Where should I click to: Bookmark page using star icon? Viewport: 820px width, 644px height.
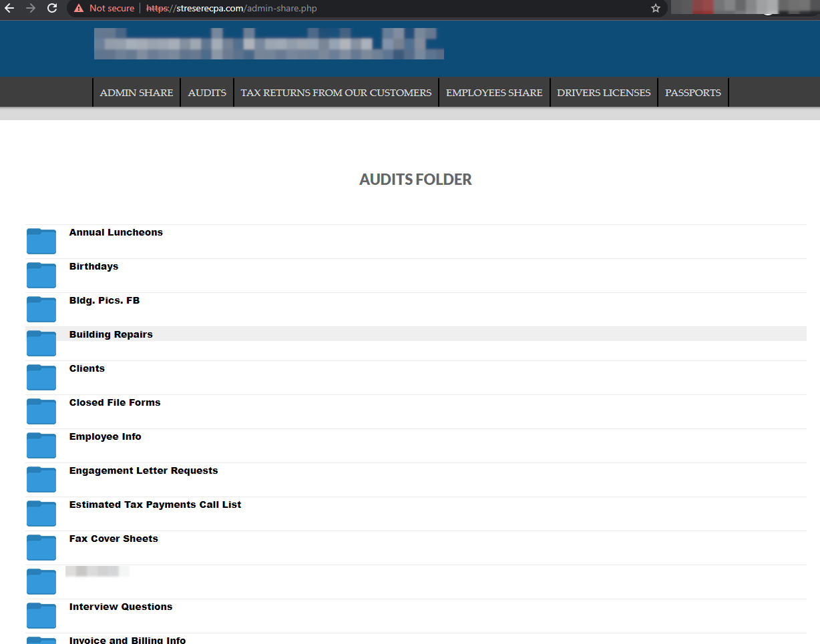(x=655, y=9)
